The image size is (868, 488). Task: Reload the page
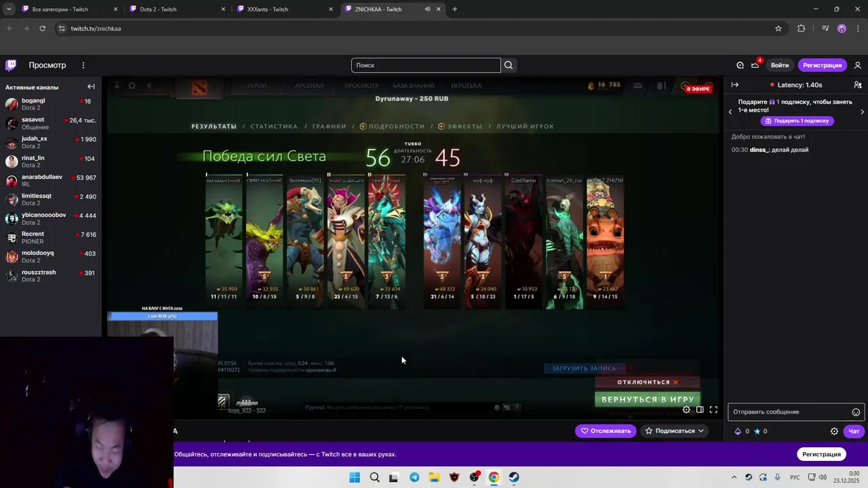pyautogui.click(x=42, y=28)
